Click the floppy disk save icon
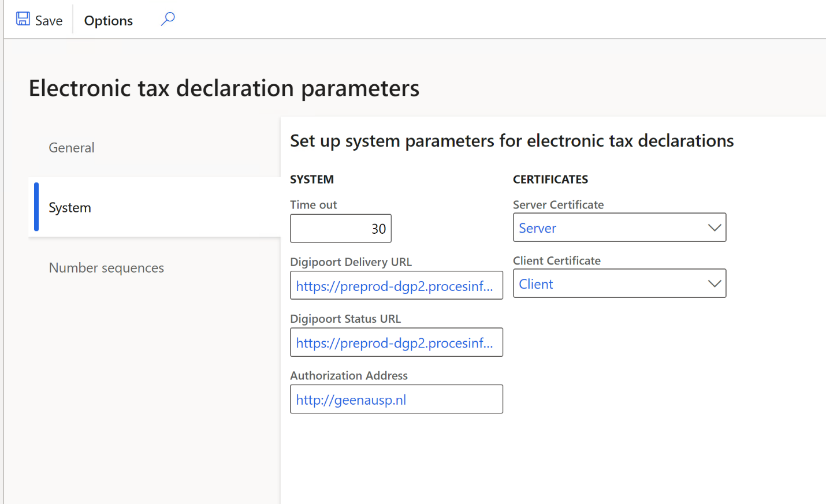Viewport: 826px width, 504px height. 23,18
